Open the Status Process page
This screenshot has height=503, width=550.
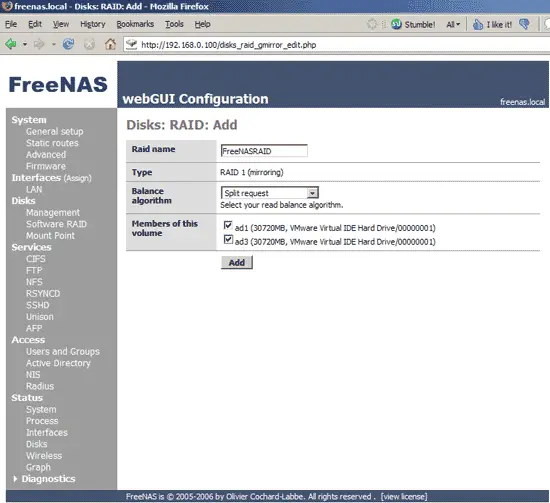click(42, 421)
